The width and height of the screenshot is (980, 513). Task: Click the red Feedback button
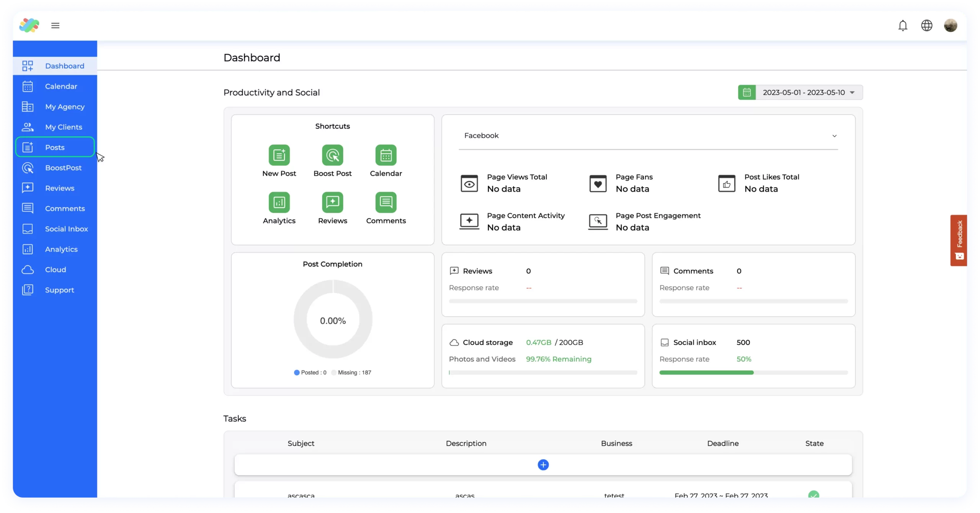pos(959,240)
